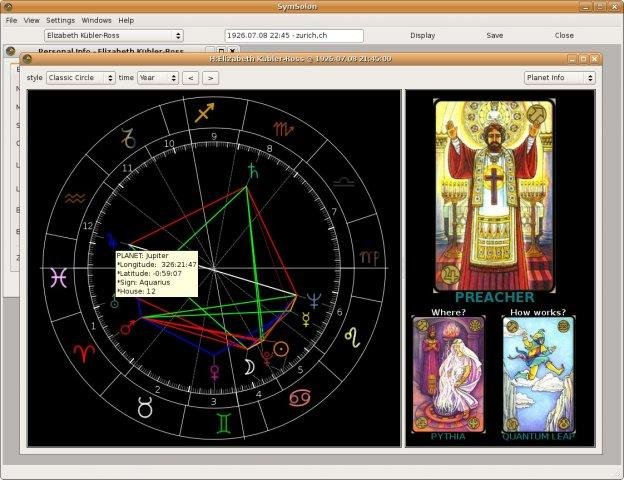Click the house number 9 label
This screenshot has width=624, height=480.
pyautogui.click(x=214, y=136)
